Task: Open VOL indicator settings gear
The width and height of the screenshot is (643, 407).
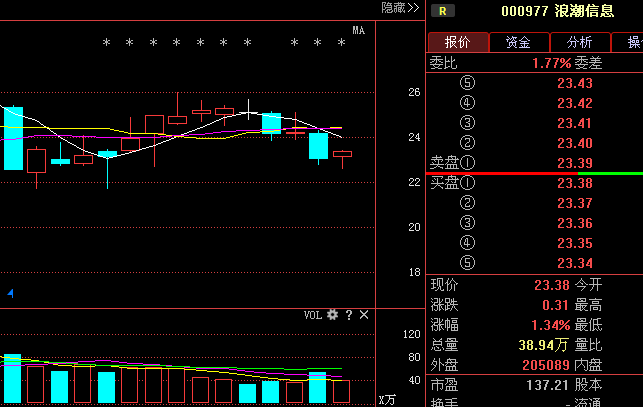Action: pos(332,315)
